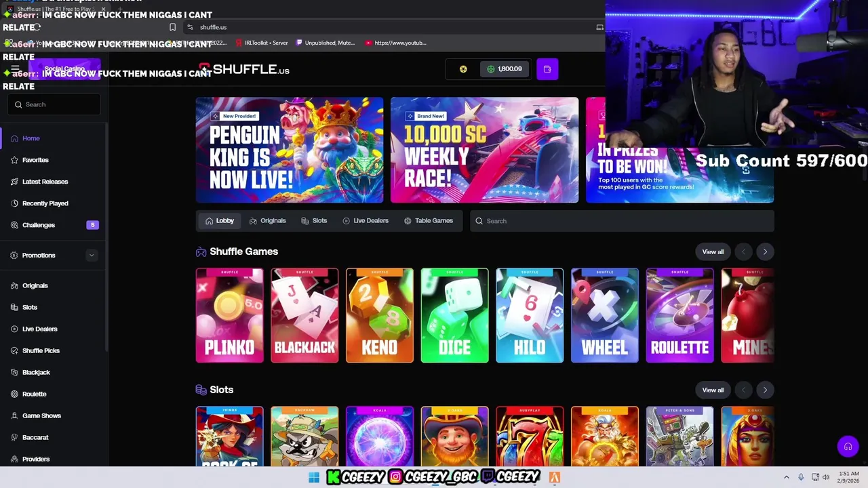868x488 pixels.
Task: Open the 10,000 SC Weekly Race banner
Action: click(x=484, y=150)
